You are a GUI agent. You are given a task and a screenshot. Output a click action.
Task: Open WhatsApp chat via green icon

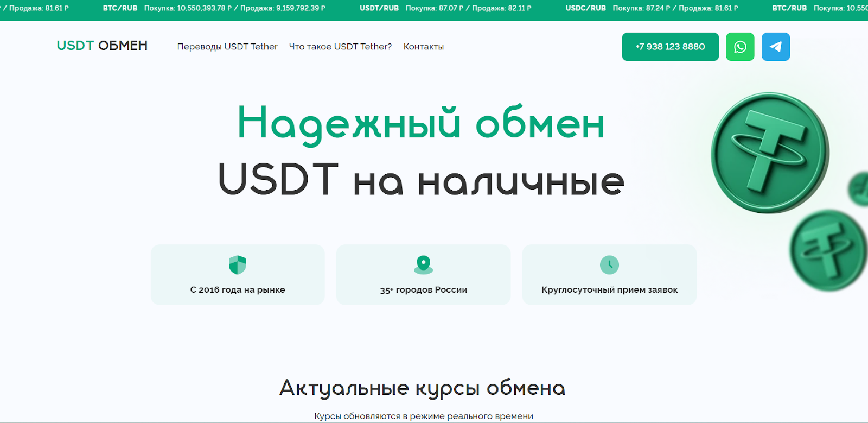pos(740,47)
